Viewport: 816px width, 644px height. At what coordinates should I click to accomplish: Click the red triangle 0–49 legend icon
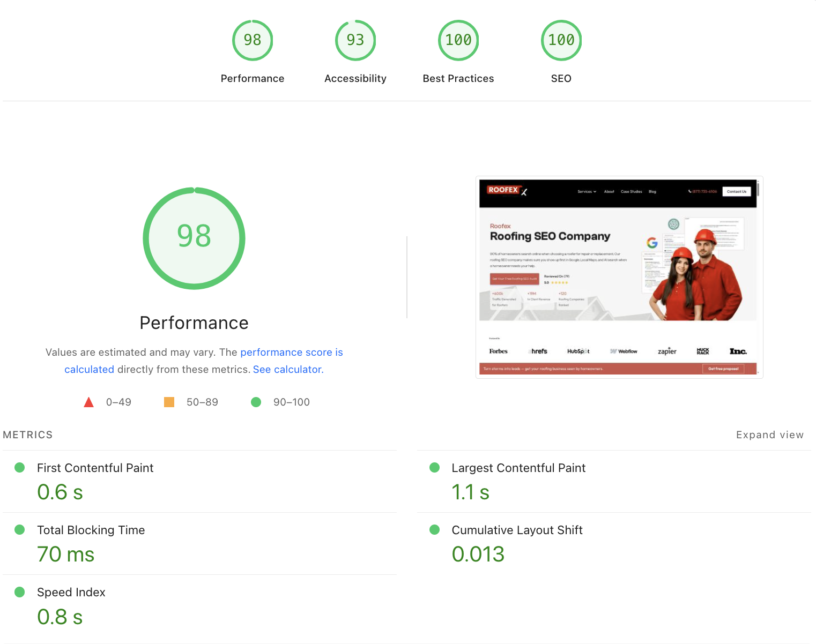coord(89,402)
